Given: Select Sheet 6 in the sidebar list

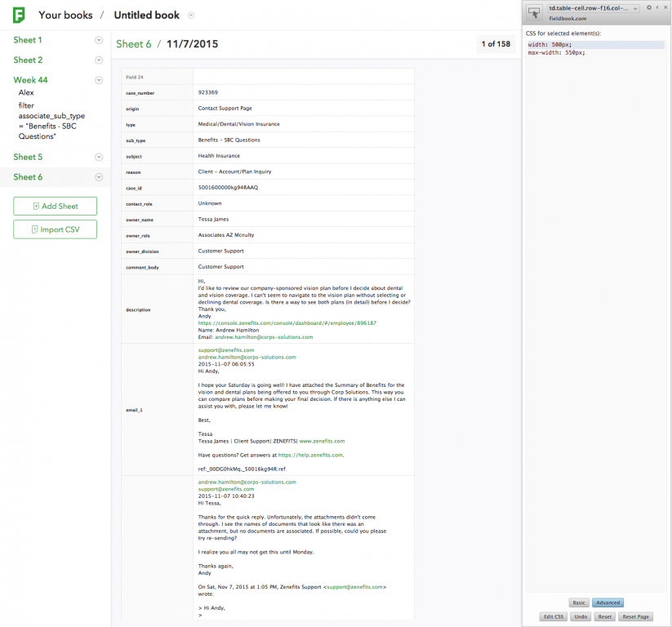Looking at the screenshot, I should 28,177.
